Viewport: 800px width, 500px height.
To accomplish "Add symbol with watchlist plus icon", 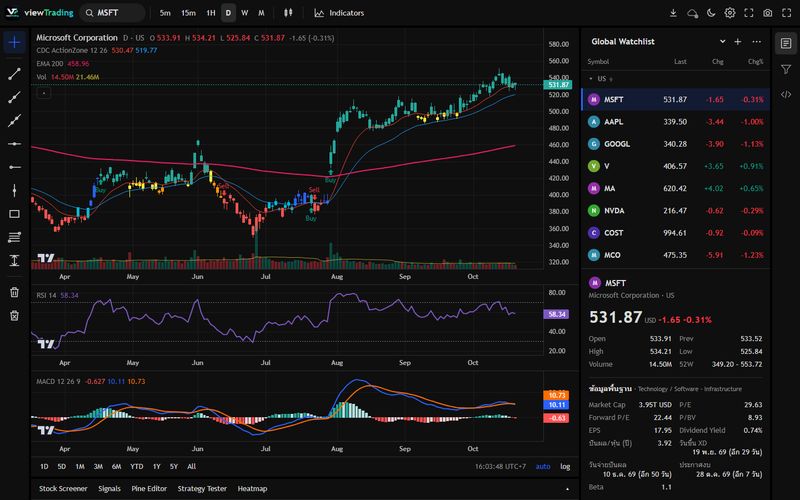I will [738, 42].
